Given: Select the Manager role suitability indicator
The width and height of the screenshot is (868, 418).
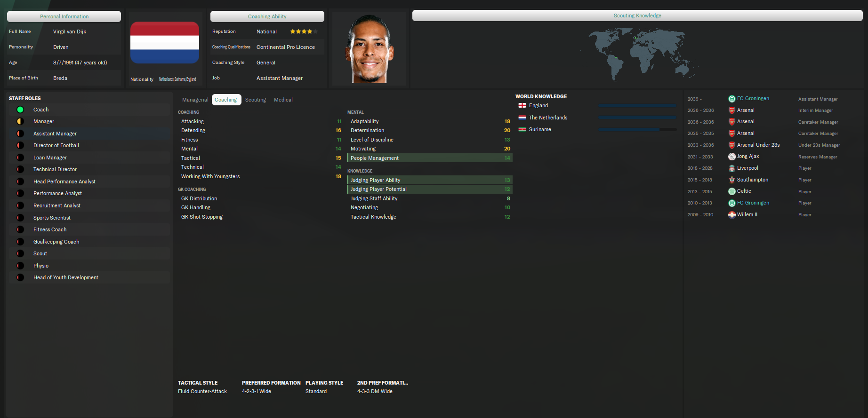Looking at the screenshot, I should tap(20, 121).
